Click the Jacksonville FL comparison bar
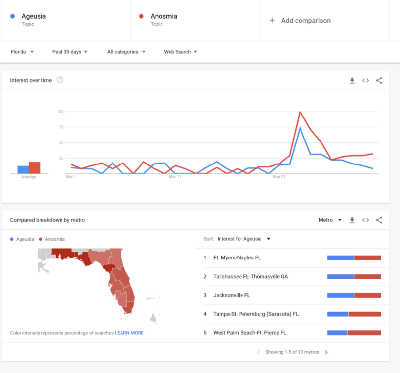The width and height of the screenshot is (400, 373). click(x=354, y=295)
